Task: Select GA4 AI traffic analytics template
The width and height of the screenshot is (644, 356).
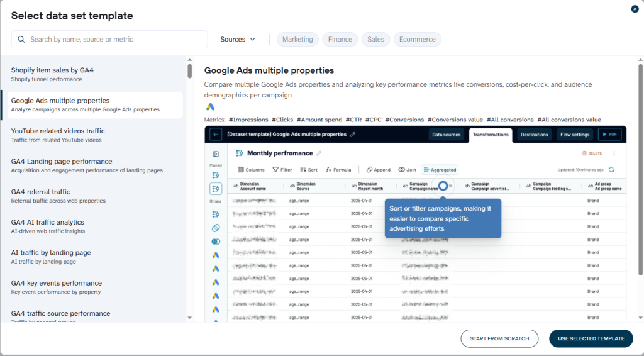Action: tap(95, 226)
